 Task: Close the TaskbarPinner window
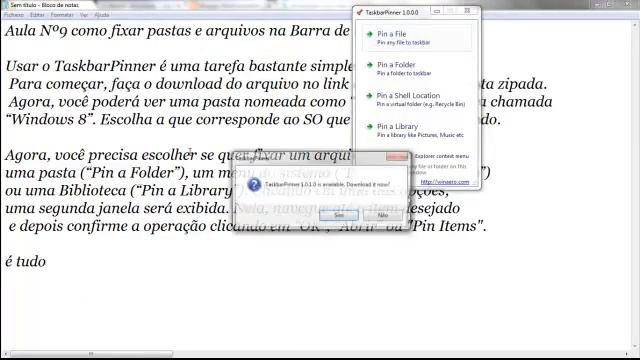click(x=467, y=11)
